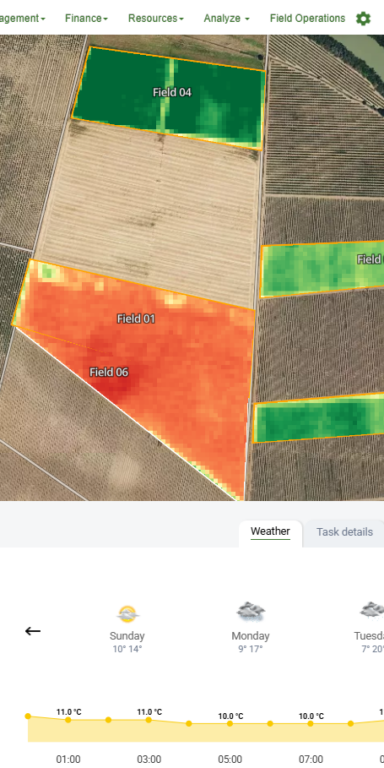Select the Field 06 label on map
The height and width of the screenshot is (768, 384).
coord(109,372)
